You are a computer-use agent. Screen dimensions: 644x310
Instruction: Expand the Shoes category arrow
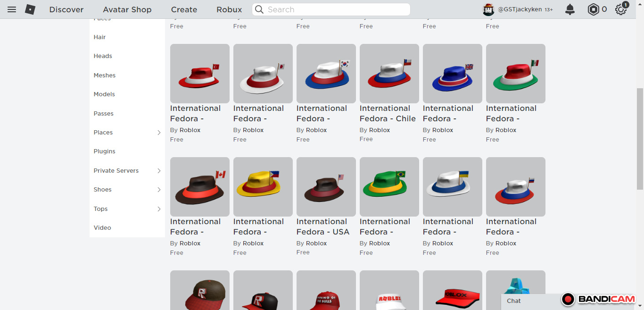(x=159, y=190)
